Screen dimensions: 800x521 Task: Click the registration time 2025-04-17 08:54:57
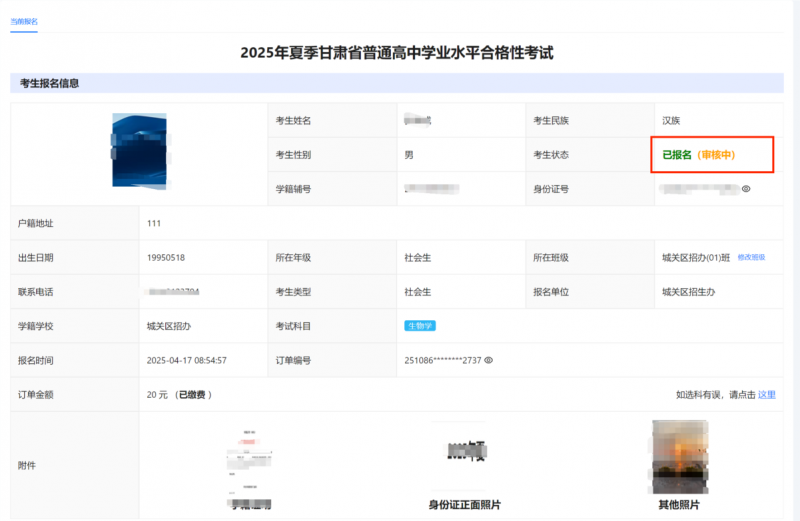pyautogui.click(x=187, y=360)
